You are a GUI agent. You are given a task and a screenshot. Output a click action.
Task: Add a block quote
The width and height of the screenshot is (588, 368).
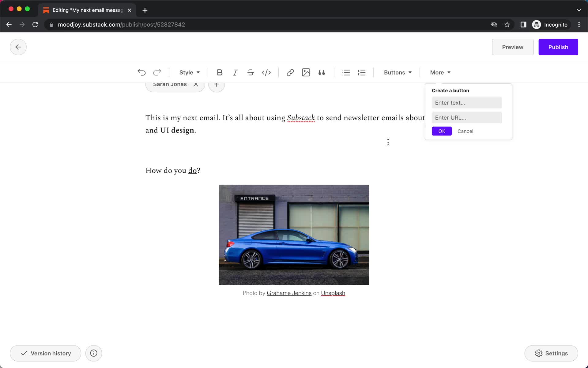(322, 72)
